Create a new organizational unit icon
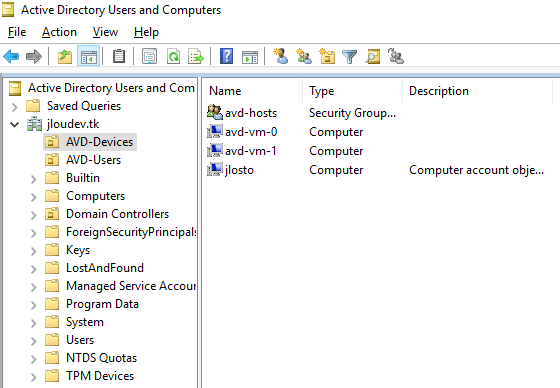 click(327, 56)
